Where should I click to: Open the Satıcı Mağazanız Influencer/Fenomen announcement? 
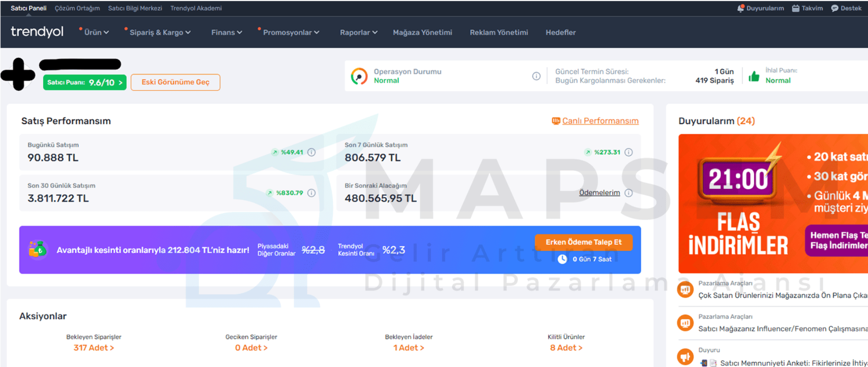[x=783, y=329]
